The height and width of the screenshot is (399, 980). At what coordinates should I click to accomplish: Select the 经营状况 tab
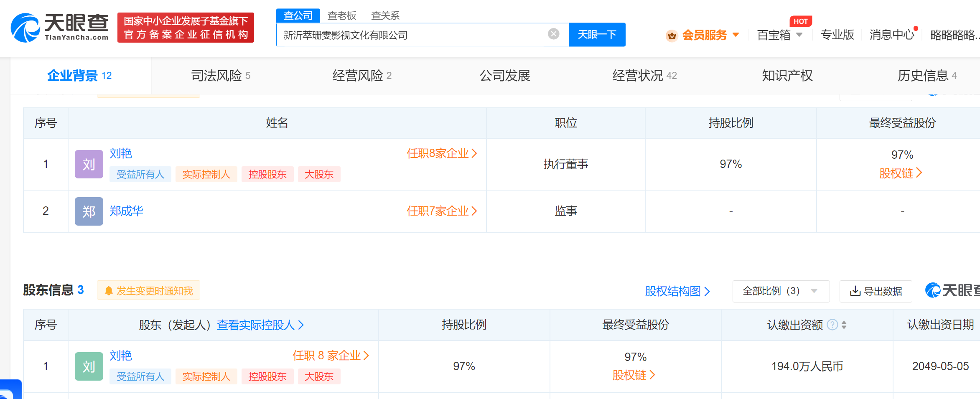click(x=644, y=76)
